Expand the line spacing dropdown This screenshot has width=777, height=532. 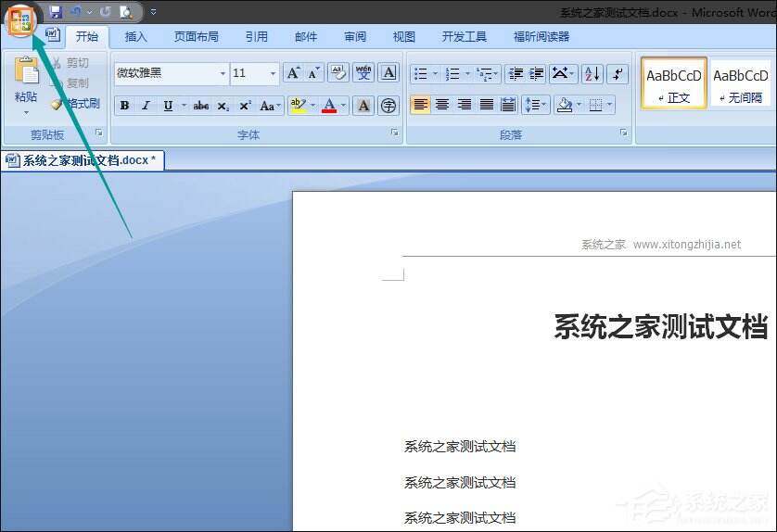point(541,106)
